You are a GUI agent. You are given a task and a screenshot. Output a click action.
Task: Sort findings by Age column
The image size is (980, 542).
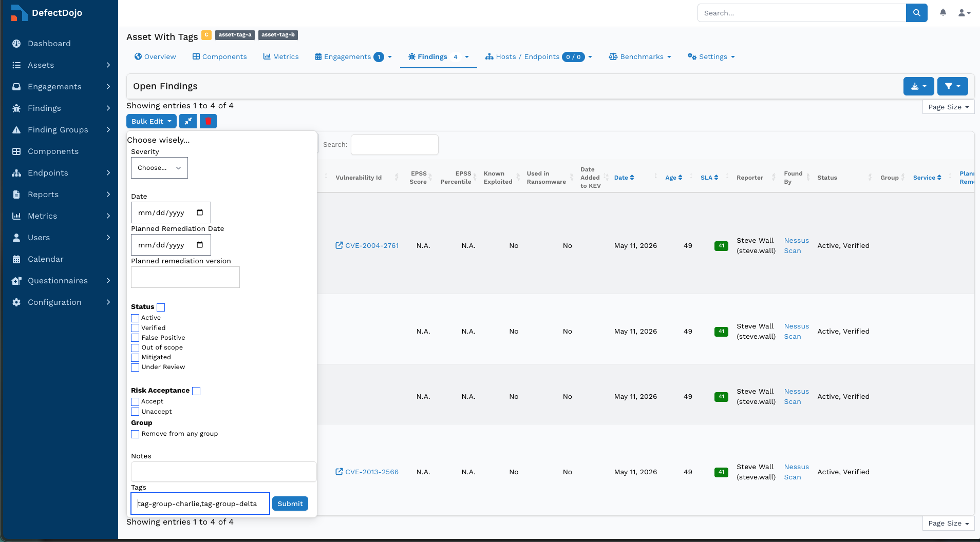[x=673, y=178]
